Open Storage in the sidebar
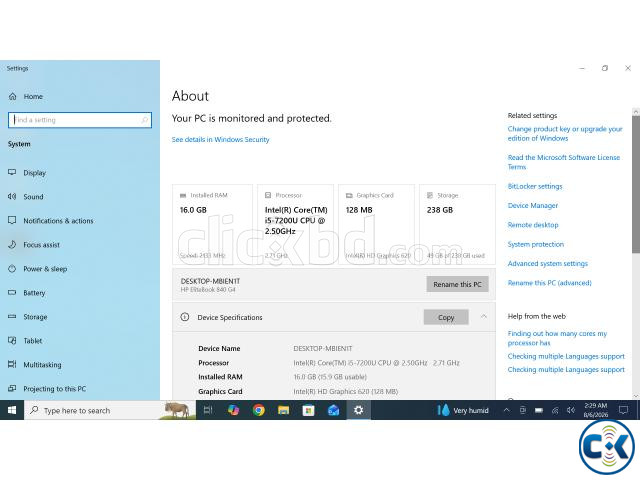Screen dimensions: 640x480 [35, 317]
